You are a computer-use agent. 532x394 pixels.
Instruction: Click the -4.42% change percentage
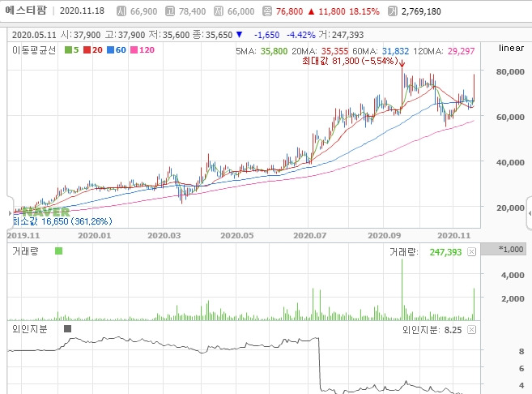tap(301, 35)
